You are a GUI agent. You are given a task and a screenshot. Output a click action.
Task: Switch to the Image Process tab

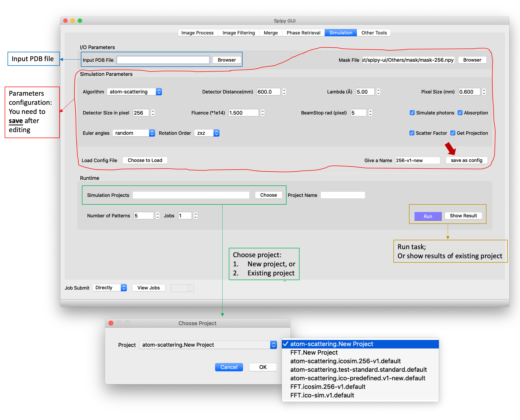(197, 33)
